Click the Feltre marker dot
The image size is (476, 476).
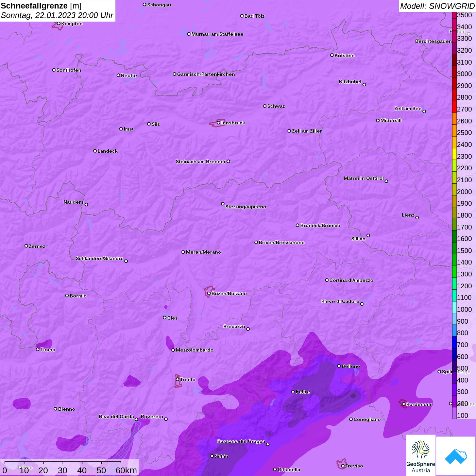293,392
